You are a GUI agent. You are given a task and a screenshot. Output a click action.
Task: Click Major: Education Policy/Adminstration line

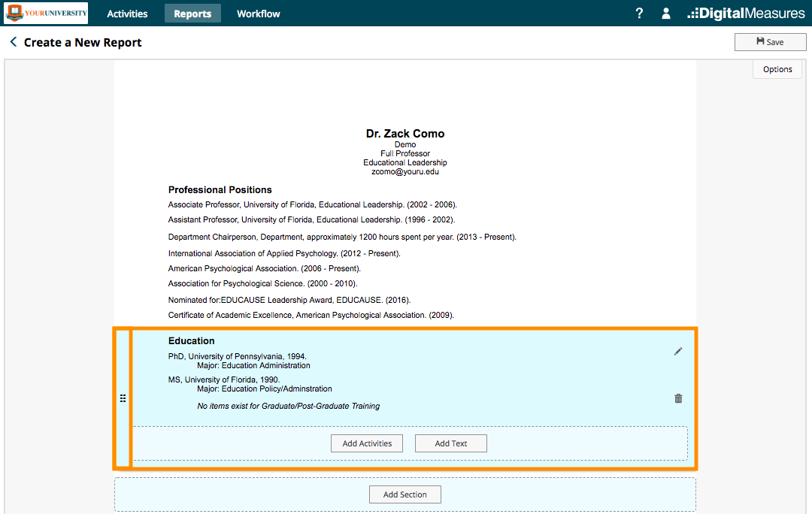coord(264,389)
